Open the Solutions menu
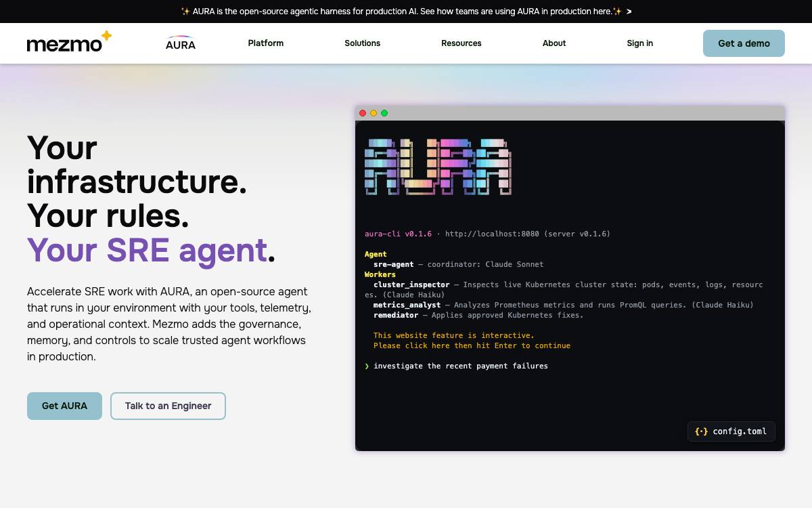 (363, 43)
